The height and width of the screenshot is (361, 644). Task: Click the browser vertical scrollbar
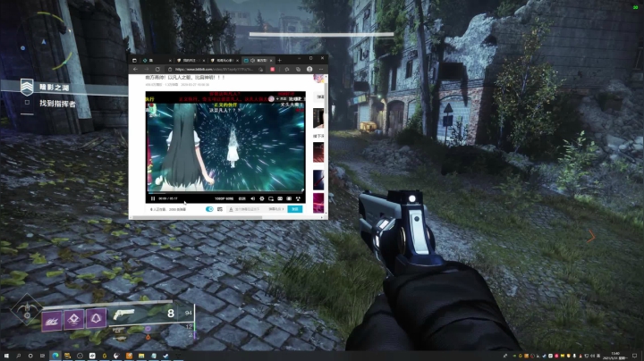326,98
